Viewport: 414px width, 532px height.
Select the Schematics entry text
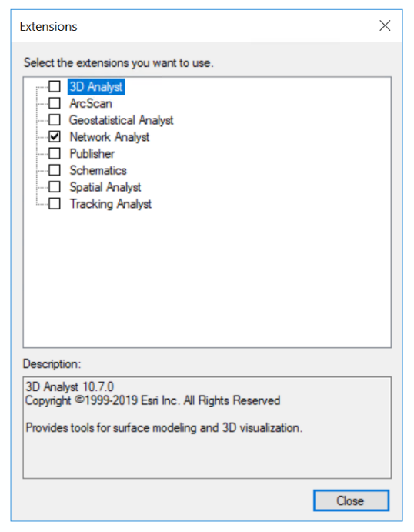pyautogui.click(x=98, y=170)
